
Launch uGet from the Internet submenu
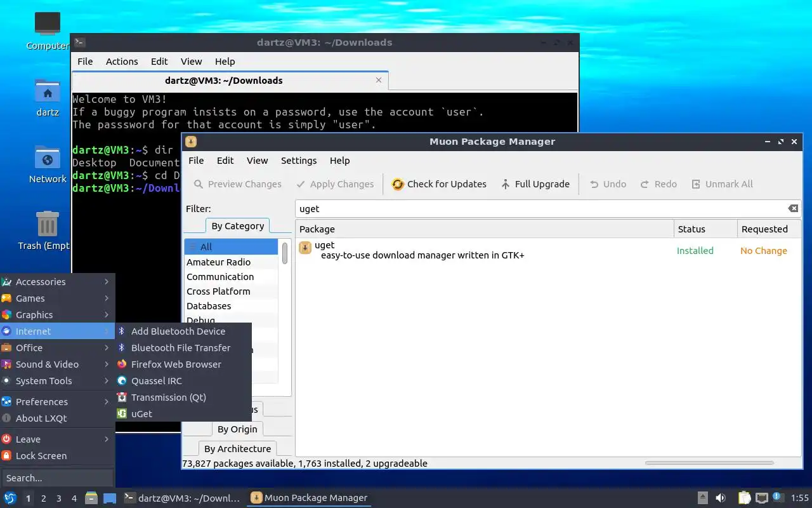coord(183,414)
